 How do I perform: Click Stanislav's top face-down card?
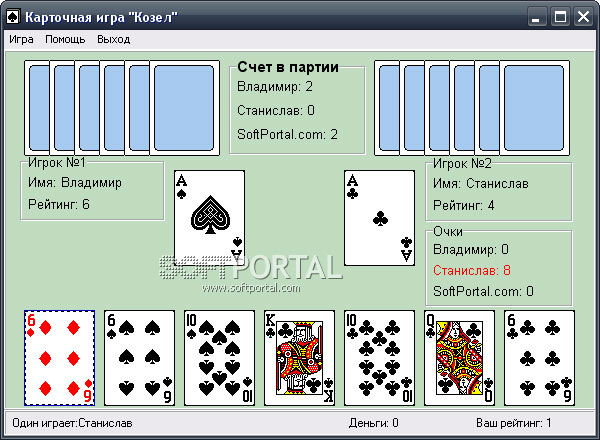point(535,108)
